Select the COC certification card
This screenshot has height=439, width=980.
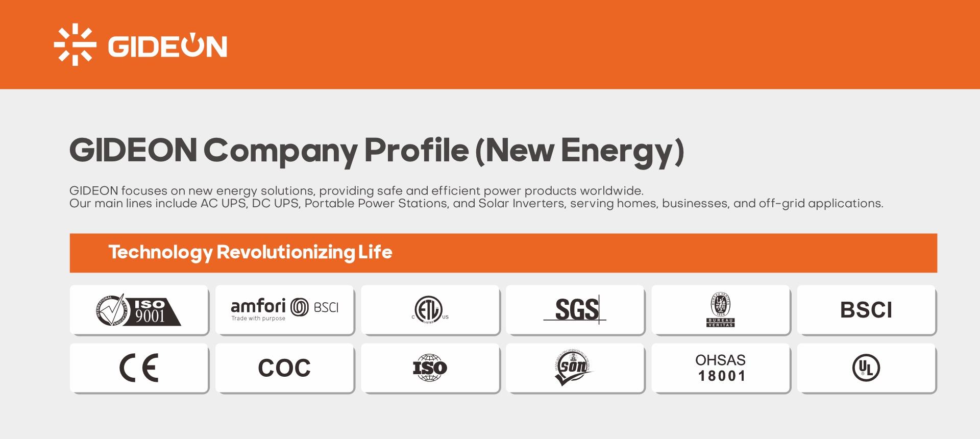[284, 368]
